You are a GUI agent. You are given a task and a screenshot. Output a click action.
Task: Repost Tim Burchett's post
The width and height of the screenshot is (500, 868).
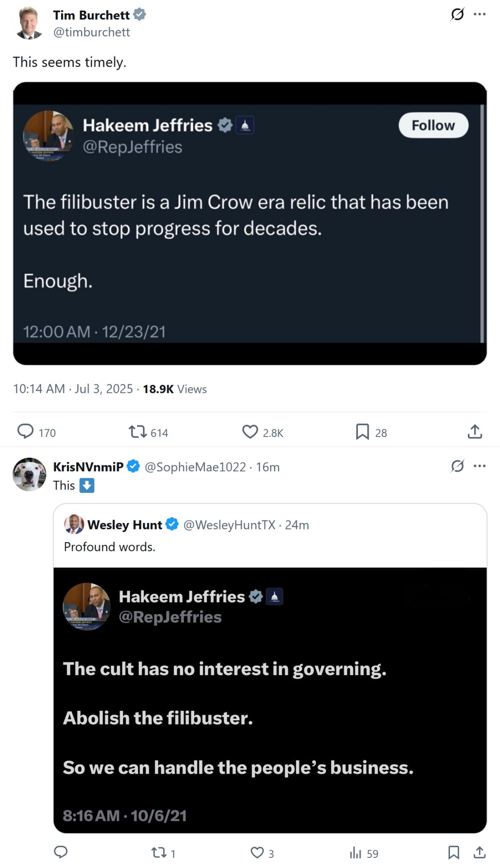click(x=138, y=432)
